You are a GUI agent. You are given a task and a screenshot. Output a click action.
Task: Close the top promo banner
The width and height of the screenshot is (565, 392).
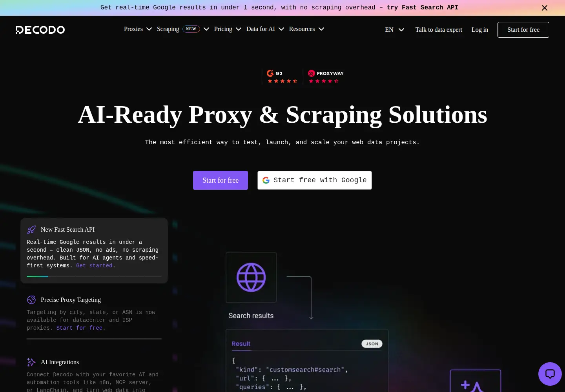click(545, 8)
